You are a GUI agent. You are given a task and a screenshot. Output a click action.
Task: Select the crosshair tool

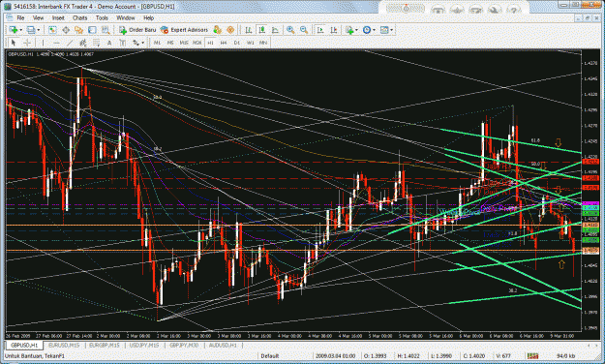pos(27,43)
